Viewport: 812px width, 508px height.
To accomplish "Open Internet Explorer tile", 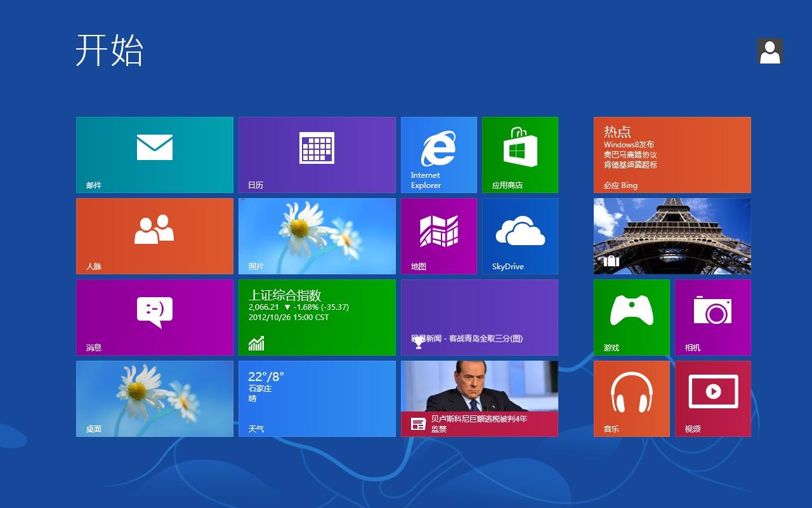I will (x=438, y=154).
